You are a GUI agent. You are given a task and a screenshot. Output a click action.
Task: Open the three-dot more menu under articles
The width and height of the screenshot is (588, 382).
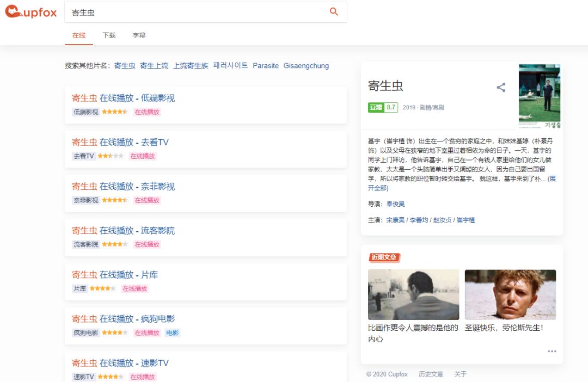[552, 352]
